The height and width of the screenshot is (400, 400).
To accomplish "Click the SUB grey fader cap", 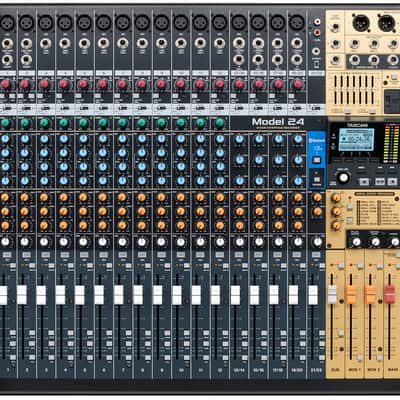I will [x=332, y=295].
